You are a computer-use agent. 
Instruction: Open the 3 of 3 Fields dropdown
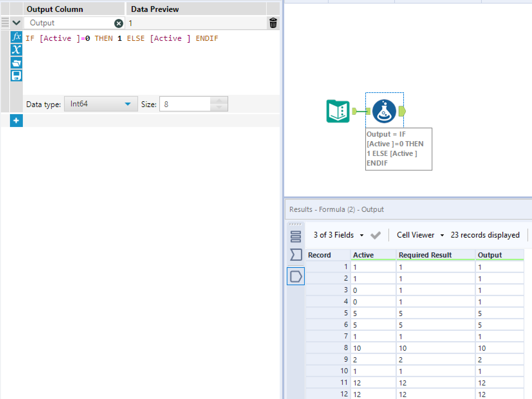point(362,235)
